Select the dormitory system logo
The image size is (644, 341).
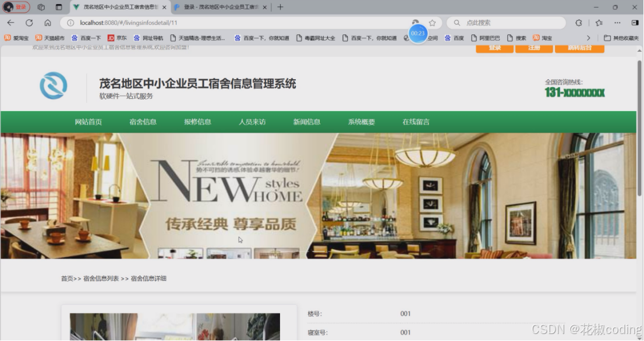(x=53, y=84)
